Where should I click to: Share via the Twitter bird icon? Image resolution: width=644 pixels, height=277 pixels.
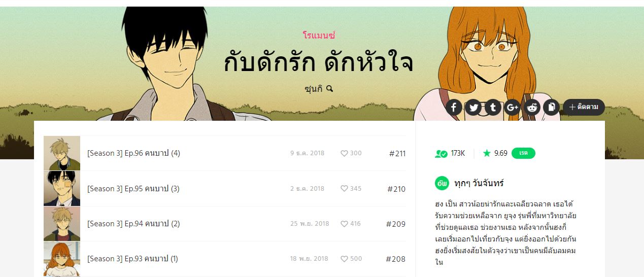point(473,107)
